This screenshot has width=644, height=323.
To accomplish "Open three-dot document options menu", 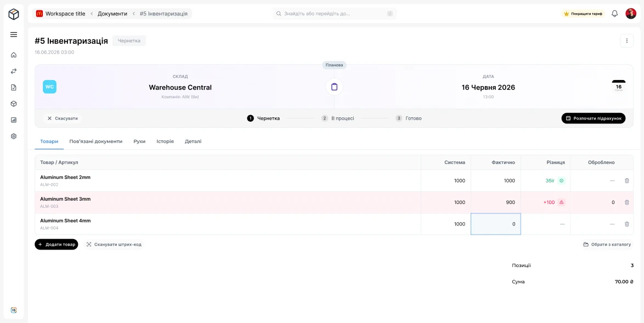I will (x=626, y=41).
